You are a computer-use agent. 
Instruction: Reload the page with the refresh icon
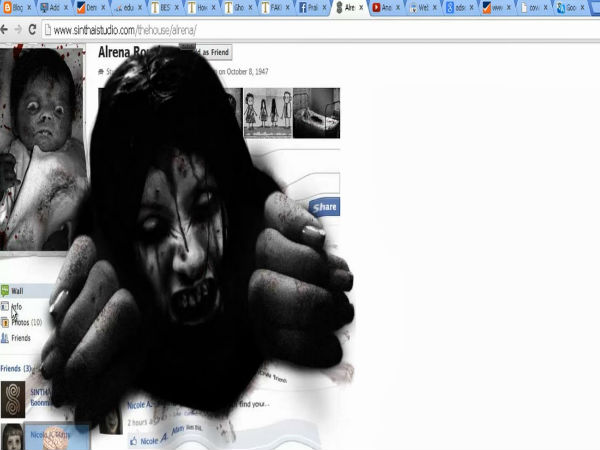(x=33, y=29)
